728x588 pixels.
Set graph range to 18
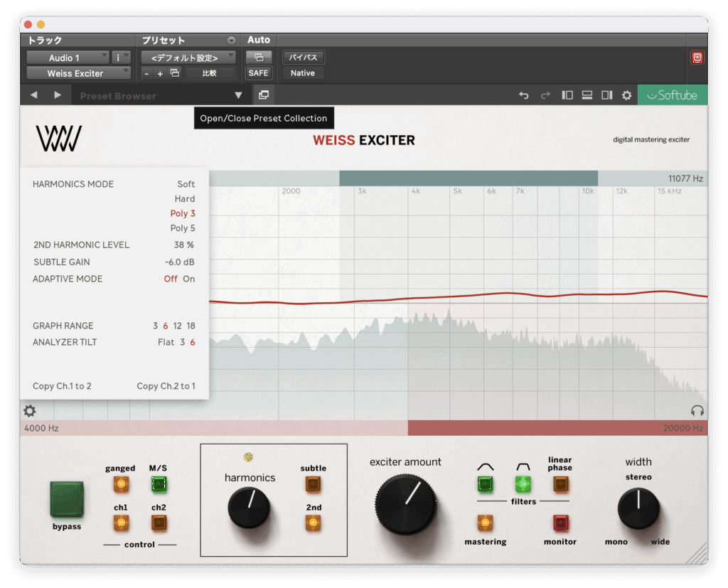[x=191, y=326]
